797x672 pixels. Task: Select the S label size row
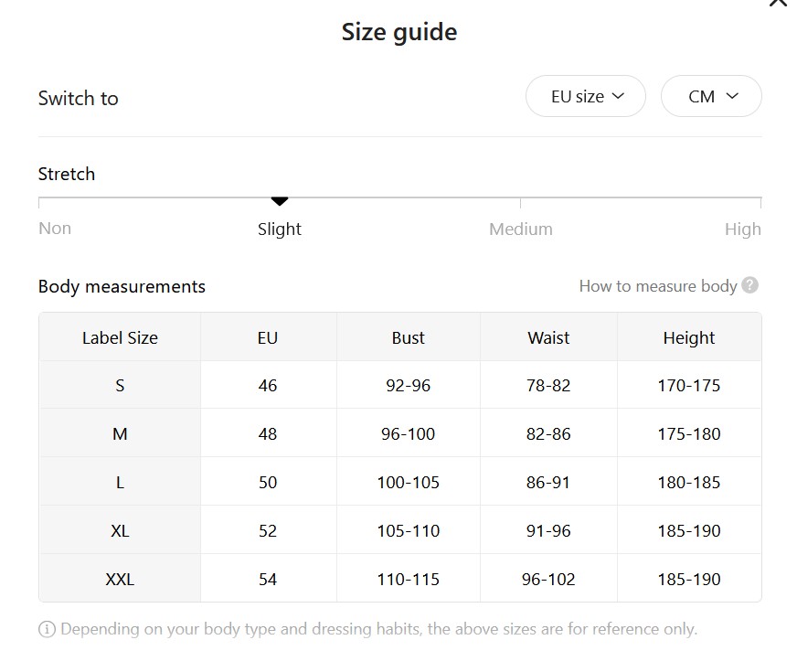pyautogui.click(x=120, y=385)
